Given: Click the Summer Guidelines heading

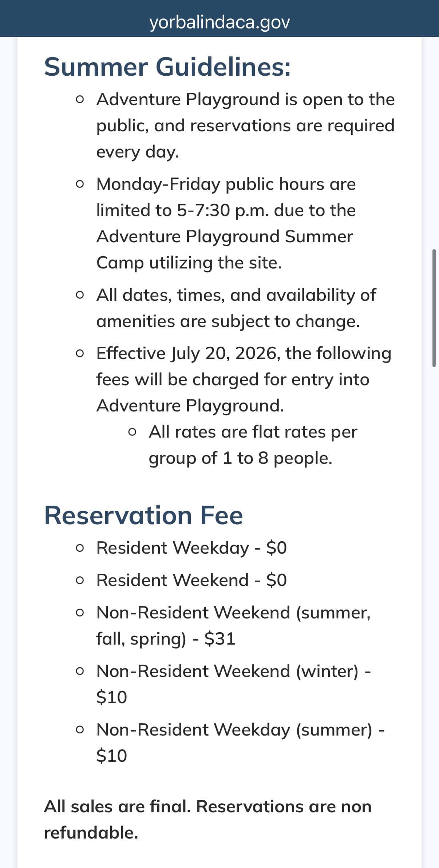Looking at the screenshot, I should coord(167,67).
